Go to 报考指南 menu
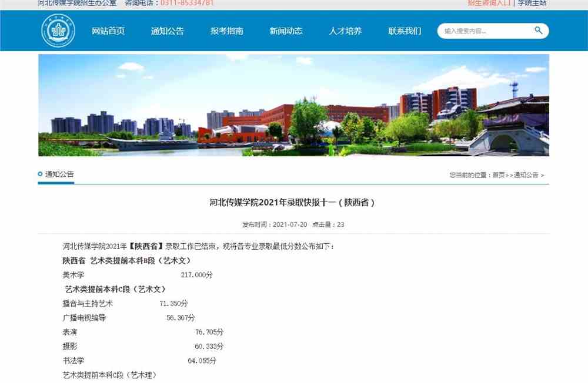588x383 pixels. [226, 31]
